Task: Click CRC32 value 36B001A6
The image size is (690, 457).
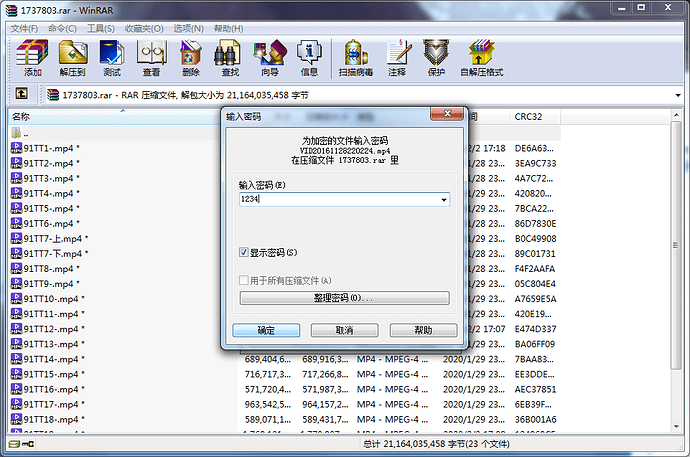Action: coord(535,419)
